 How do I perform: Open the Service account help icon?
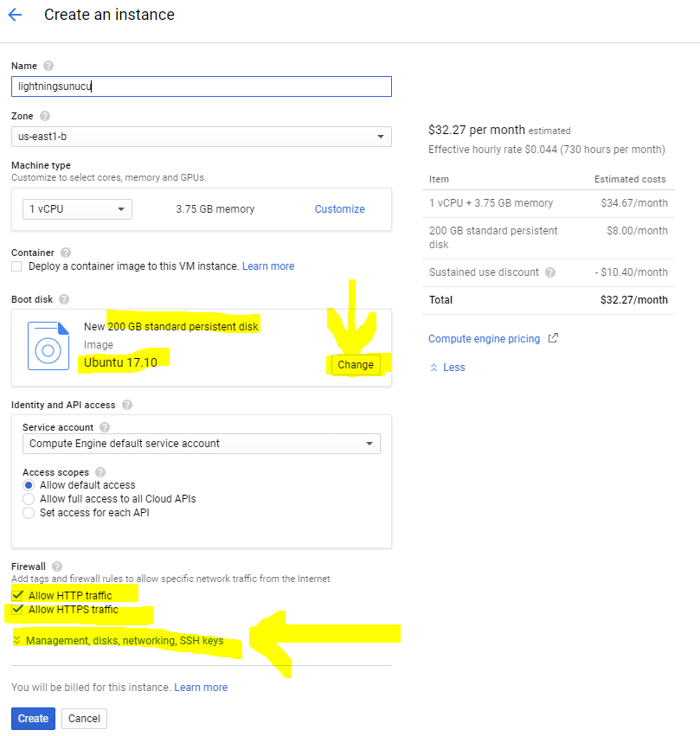104,426
